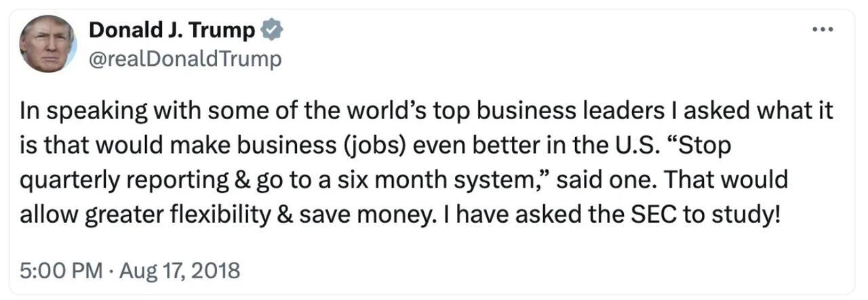868x300 pixels.
Task: Open the Donald J. Trump display name
Action: 172,30
